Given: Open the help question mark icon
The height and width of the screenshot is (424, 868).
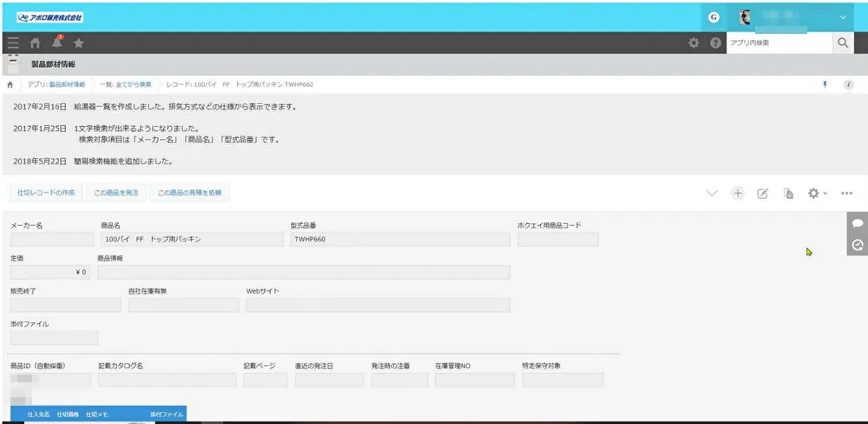Looking at the screenshot, I should 716,43.
